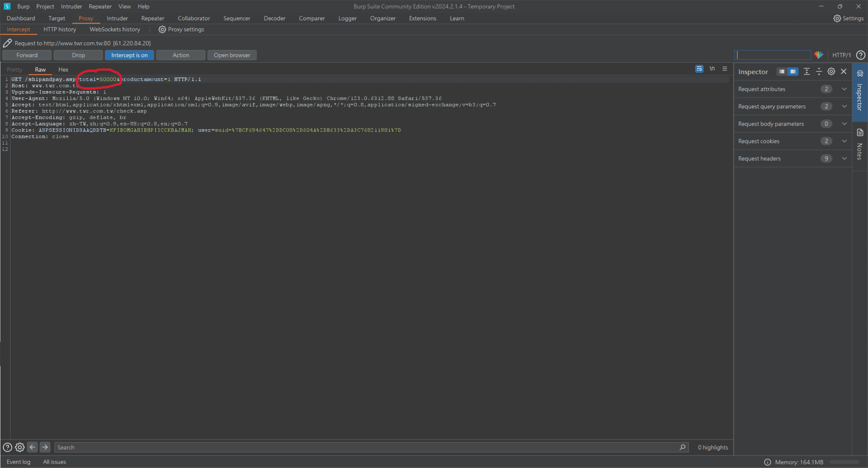Select the Raw view tab

pyautogui.click(x=40, y=69)
